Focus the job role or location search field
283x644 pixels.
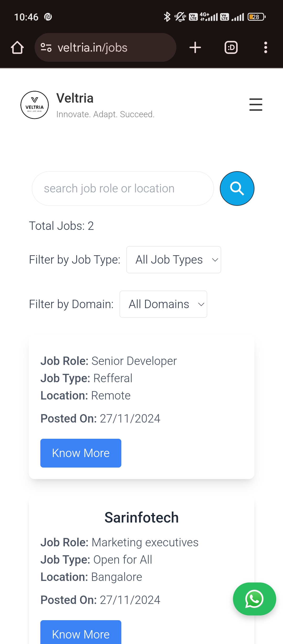click(123, 188)
